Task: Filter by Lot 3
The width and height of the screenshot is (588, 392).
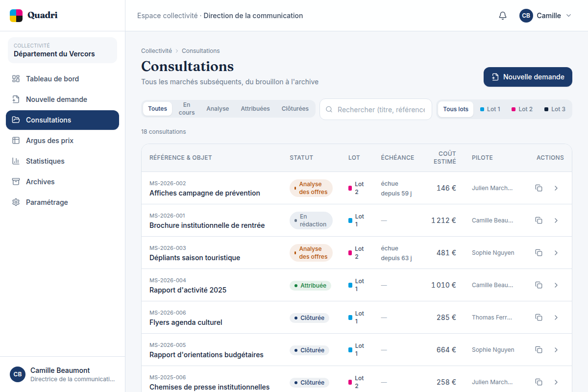Action: tap(555, 109)
